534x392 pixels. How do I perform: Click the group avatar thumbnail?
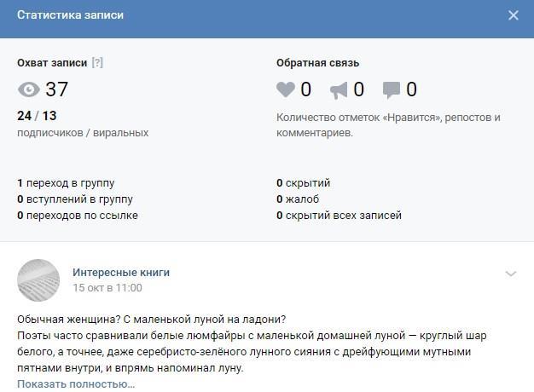click(x=38, y=280)
